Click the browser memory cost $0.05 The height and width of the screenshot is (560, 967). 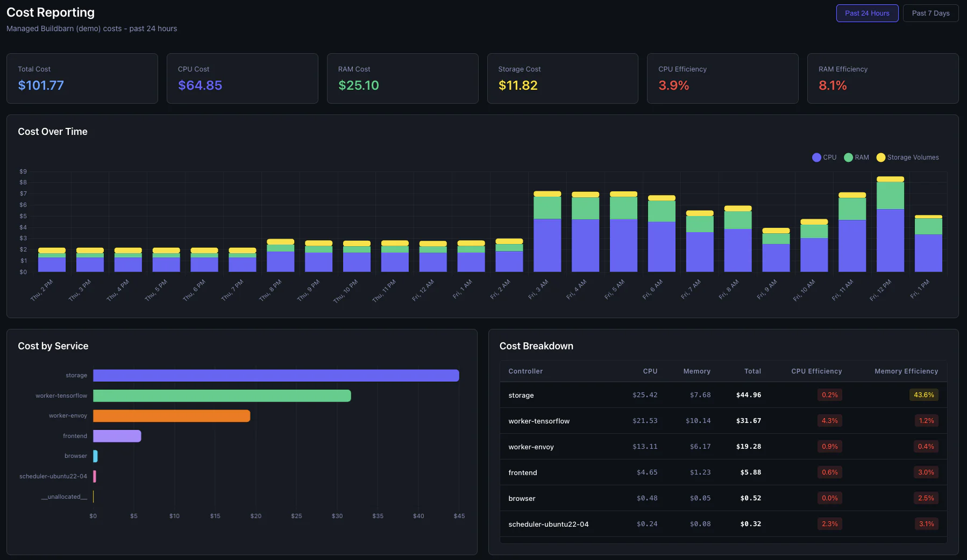700,498
